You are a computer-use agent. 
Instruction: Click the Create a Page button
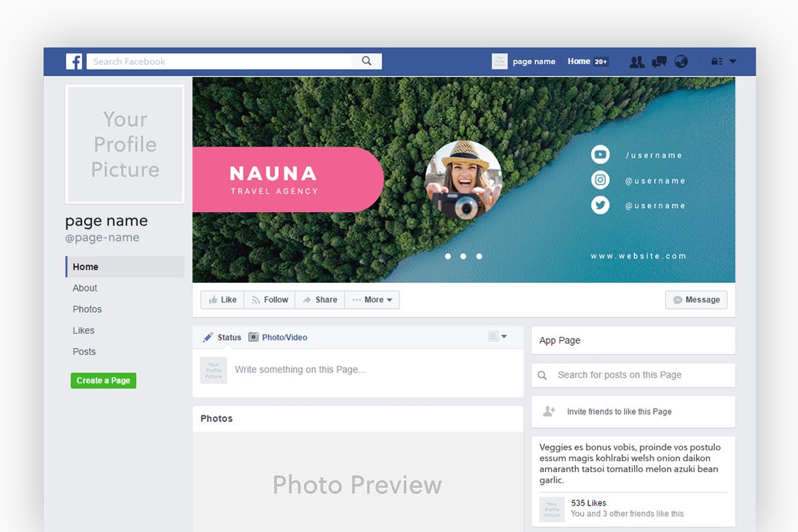[103, 381]
